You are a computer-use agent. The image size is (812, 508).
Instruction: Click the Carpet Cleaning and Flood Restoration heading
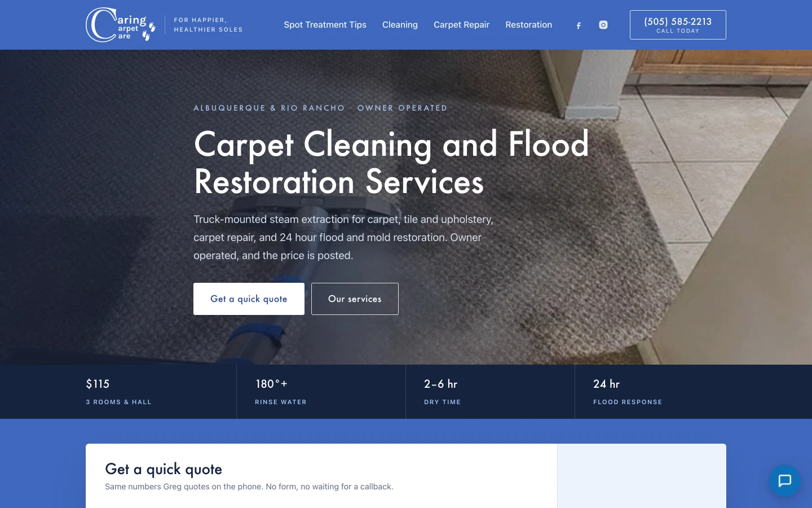391,163
